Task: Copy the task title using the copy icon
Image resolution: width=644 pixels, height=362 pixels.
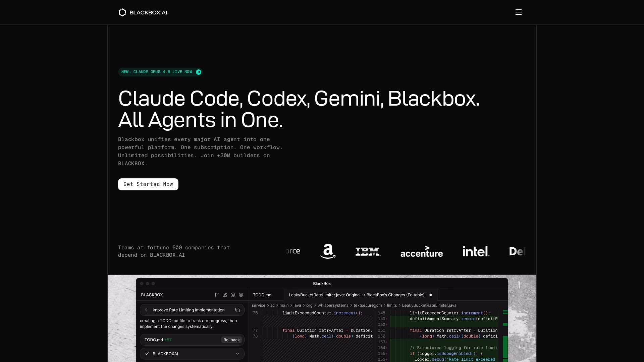Action: coord(237,310)
